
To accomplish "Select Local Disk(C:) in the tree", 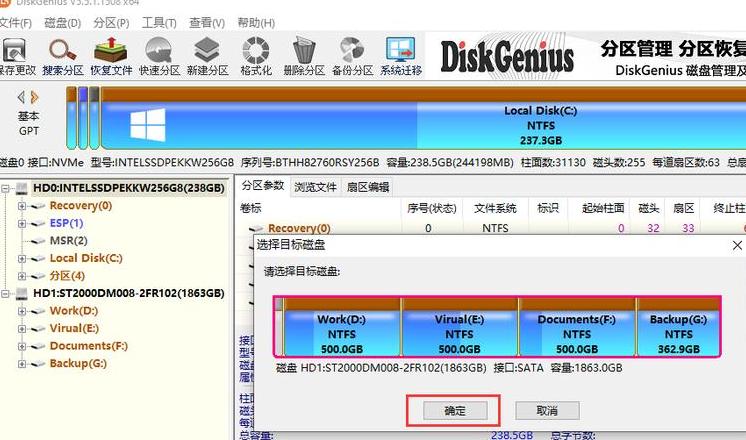I will click(x=86, y=258).
